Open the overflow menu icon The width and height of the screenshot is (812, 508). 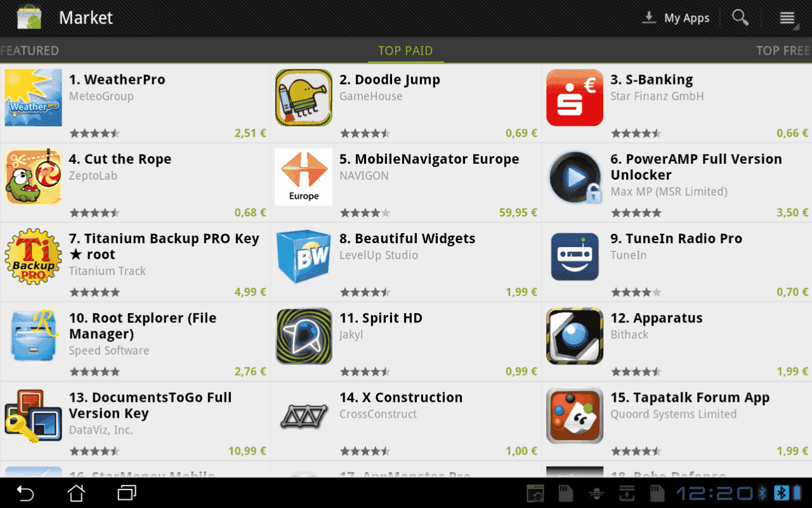(787, 18)
